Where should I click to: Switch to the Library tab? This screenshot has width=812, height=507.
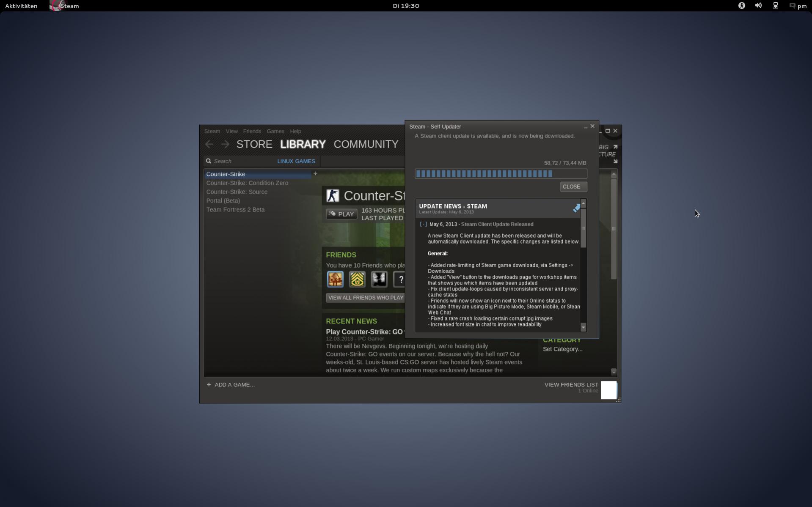(x=303, y=144)
